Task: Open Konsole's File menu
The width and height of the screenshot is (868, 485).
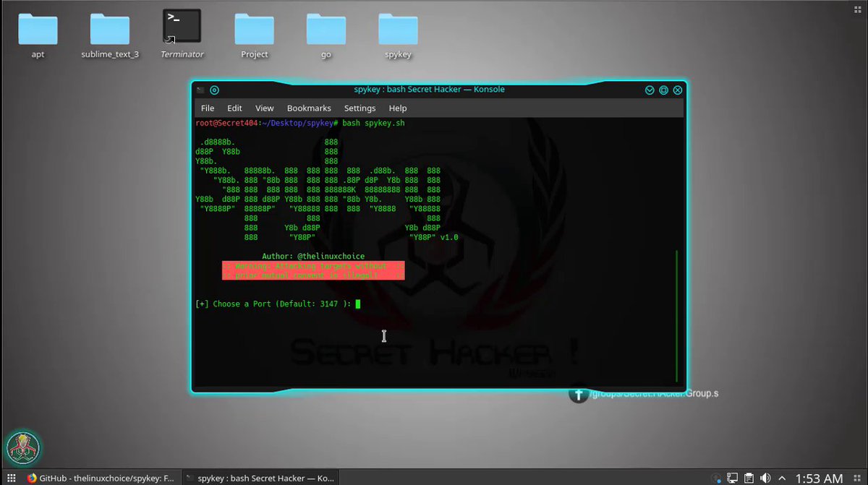Action: coord(208,108)
